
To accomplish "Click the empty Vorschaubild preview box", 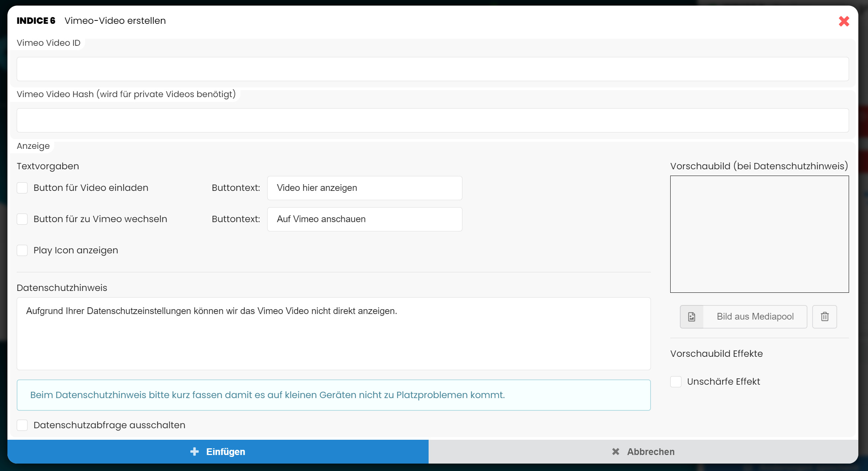I will click(759, 234).
